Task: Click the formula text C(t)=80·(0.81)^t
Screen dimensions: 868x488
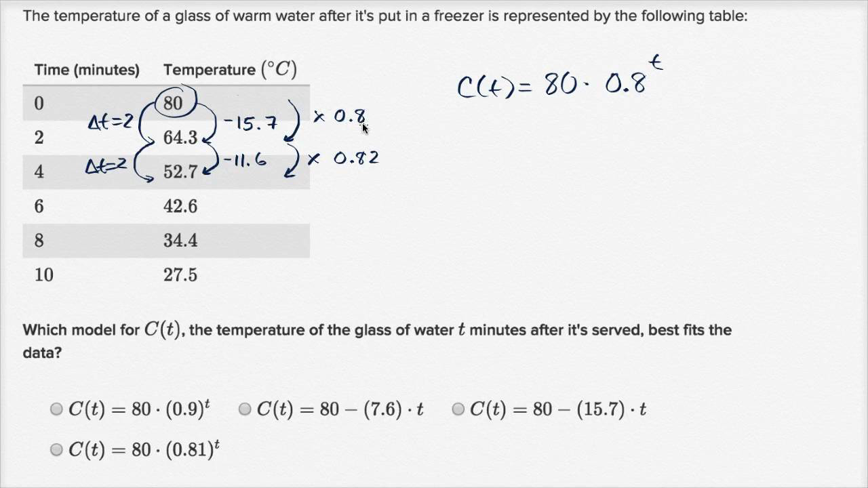Action: (144, 449)
